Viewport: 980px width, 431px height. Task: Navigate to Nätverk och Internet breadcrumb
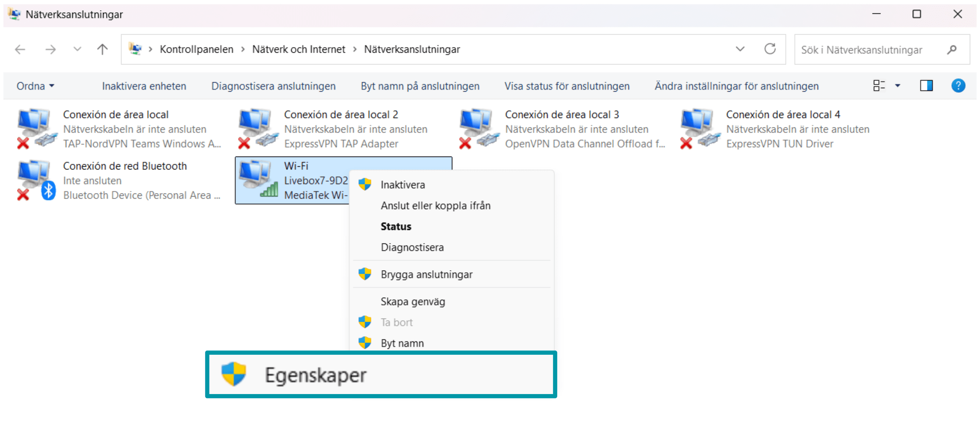[298, 50]
